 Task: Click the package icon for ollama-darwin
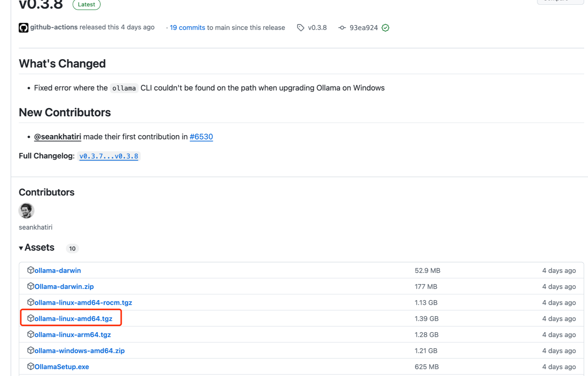point(30,270)
